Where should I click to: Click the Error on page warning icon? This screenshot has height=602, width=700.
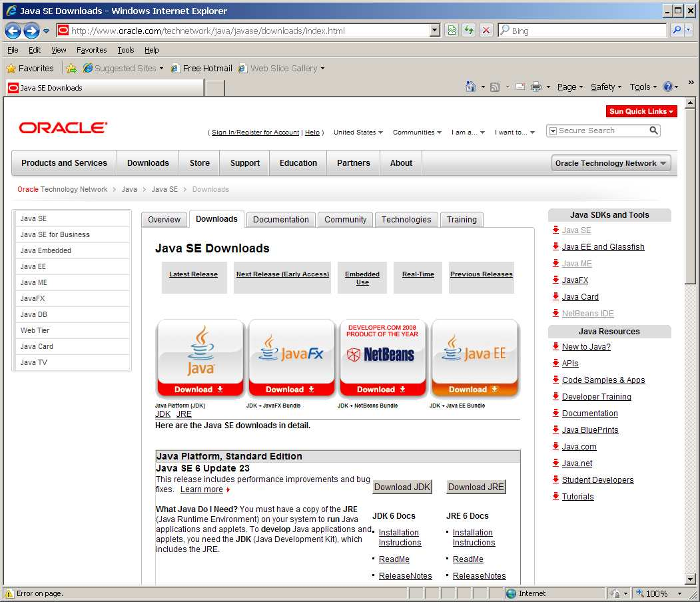pyautogui.click(x=9, y=593)
